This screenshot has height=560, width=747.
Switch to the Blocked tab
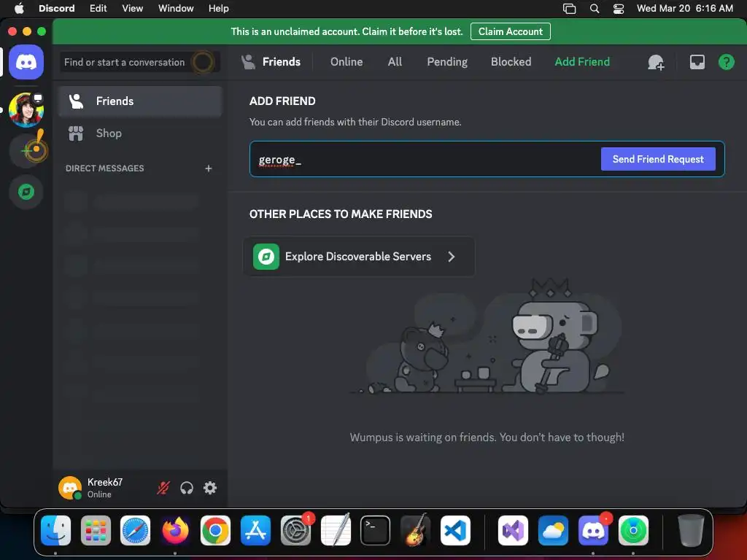[x=511, y=62]
